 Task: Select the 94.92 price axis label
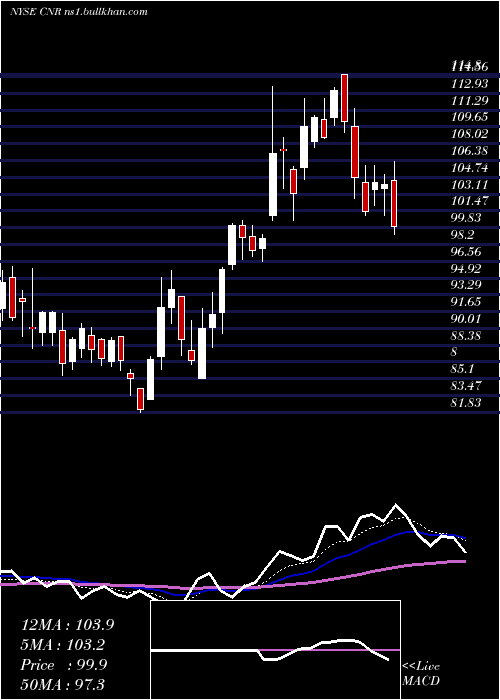click(466, 268)
